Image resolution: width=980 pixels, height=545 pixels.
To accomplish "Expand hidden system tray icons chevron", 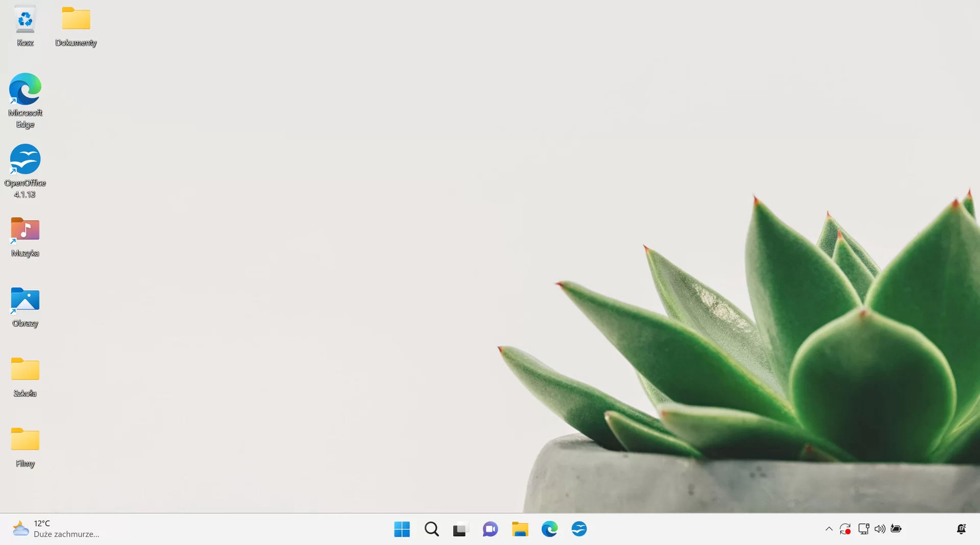I will (829, 529).
